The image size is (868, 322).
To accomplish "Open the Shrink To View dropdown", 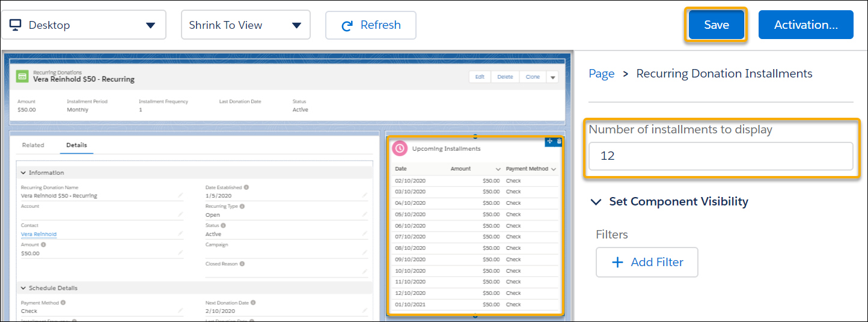I will 246,25.
